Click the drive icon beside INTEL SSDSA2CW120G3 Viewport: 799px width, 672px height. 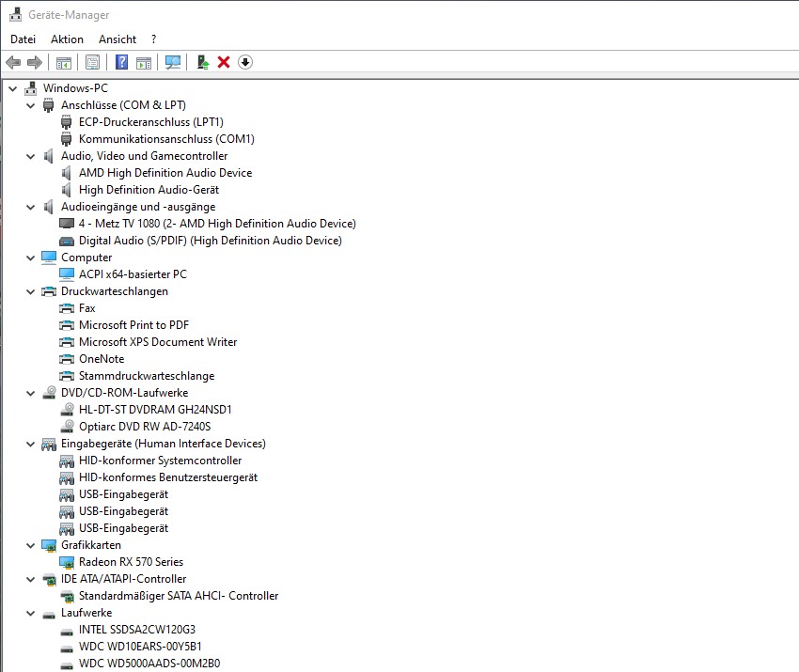67,633
